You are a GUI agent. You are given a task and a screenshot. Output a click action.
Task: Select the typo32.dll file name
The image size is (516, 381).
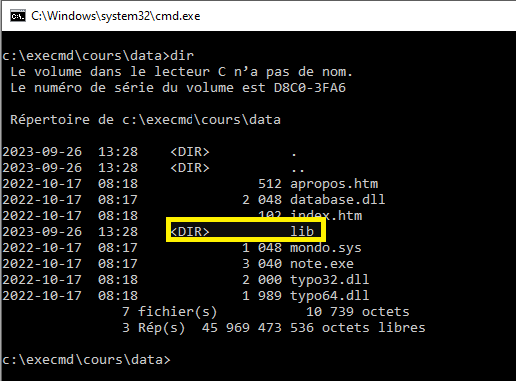point(330,280)
